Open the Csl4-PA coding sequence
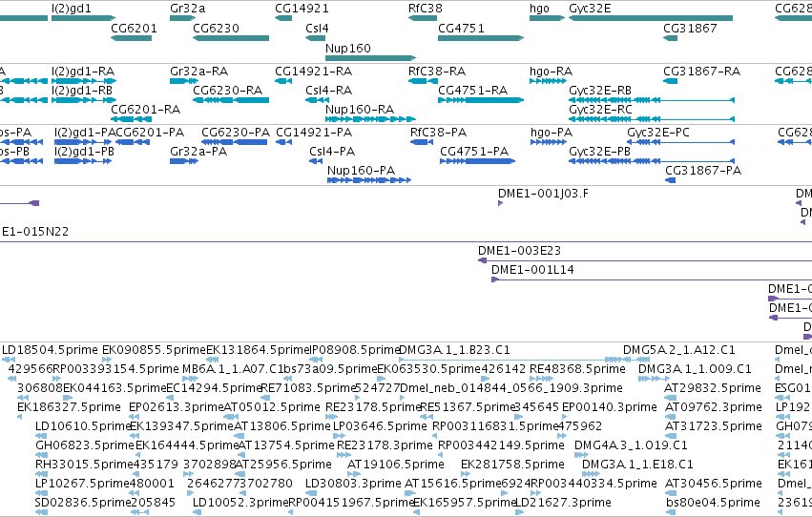The width and height of the screenshot is (812, 517). pos(316,161)
